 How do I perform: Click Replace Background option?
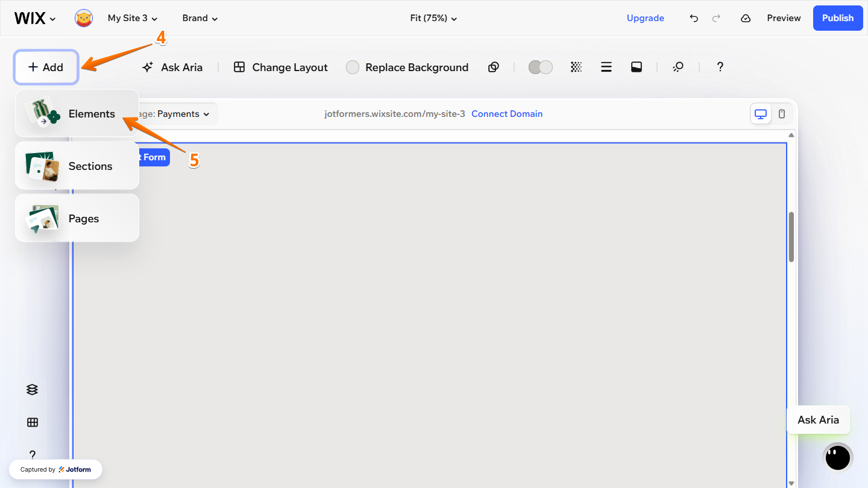[x=407, y=67]
